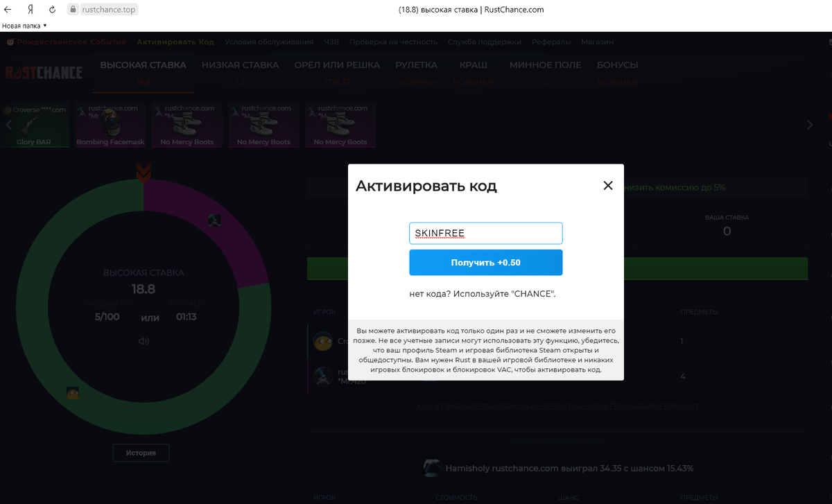Close the Активировать код dialog
This screenshot has height=504, width=832.
tap(608, 186)
